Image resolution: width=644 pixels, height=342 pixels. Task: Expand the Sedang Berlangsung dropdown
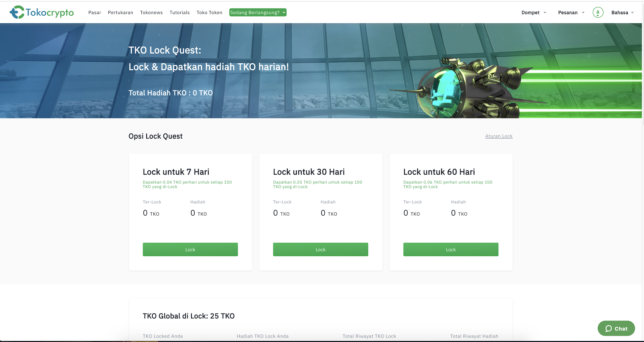(x=258, y=12)
